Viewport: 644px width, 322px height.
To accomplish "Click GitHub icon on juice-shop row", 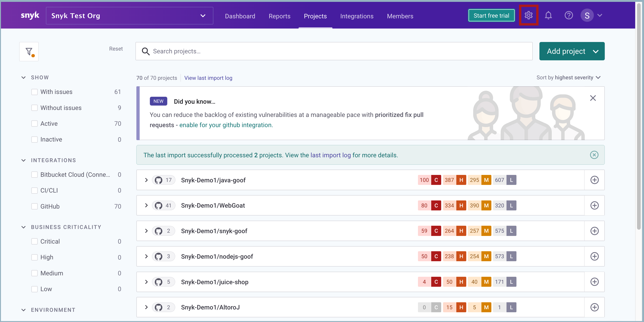I will coord(158,282).
